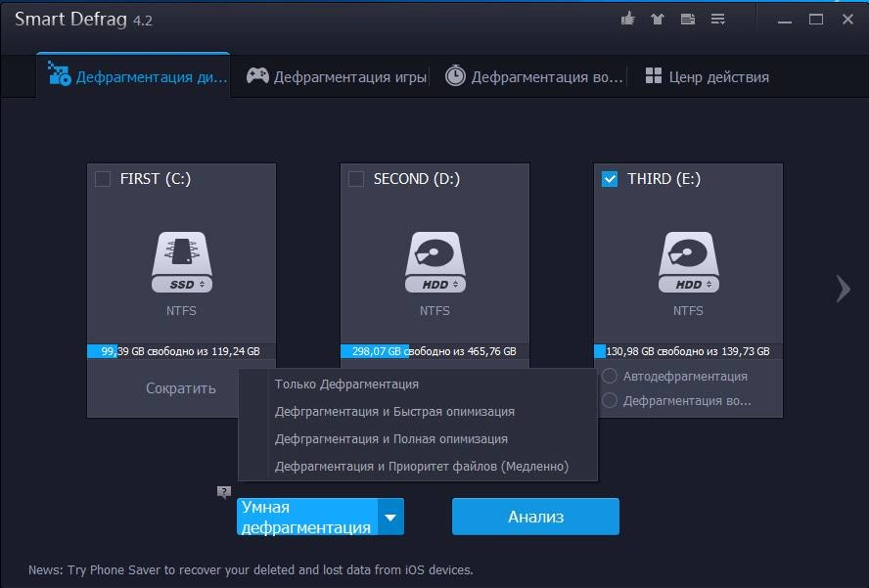Click the HDD drive icon of THIRD (E:)
Image resolution: width=869 pixels, height=588 pixels.
click(688, 262)
